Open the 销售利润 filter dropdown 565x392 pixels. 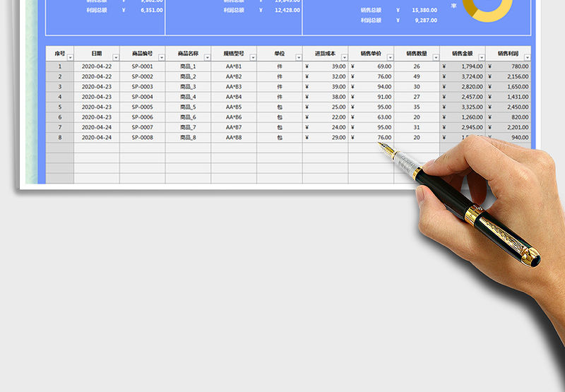tap(526, 58)
